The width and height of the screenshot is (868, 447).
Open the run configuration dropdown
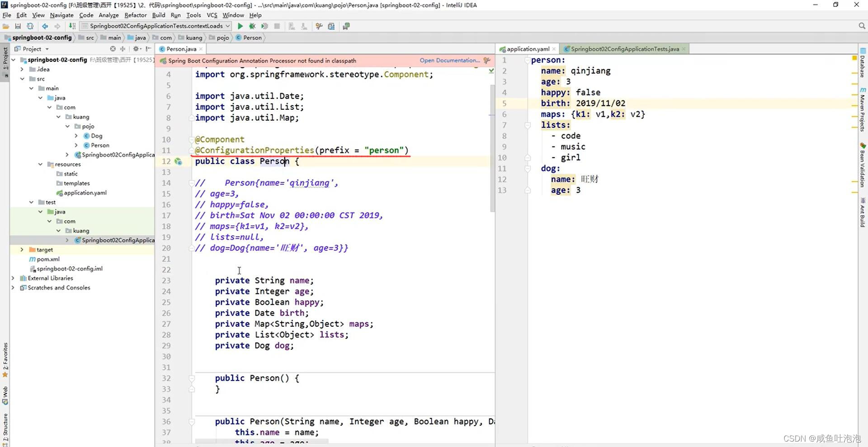[x=155, y=26]
